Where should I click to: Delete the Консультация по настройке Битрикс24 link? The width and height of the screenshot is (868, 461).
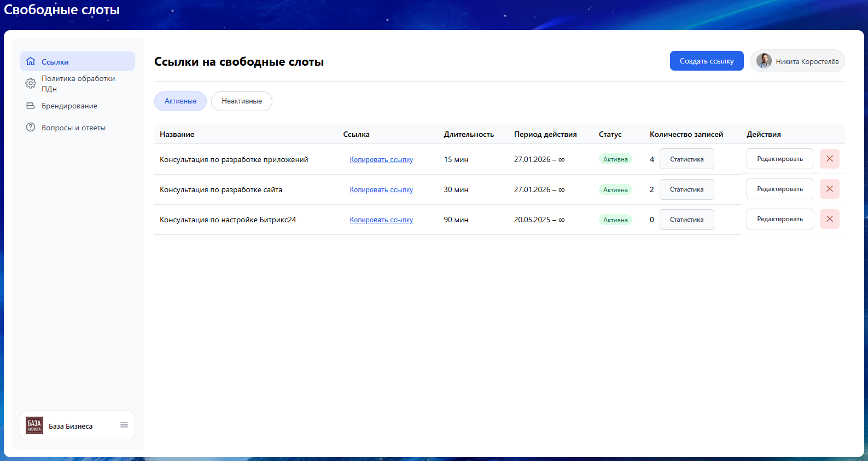coord(829,219)
